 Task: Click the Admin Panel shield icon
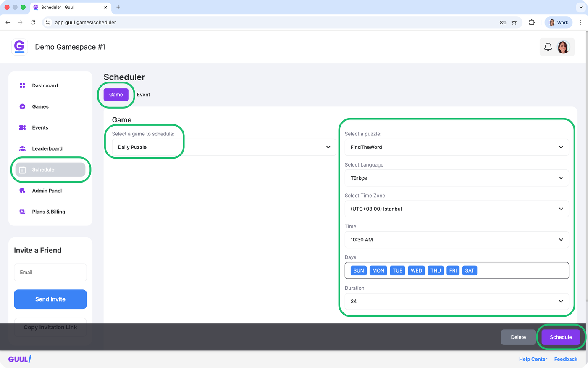22,191
